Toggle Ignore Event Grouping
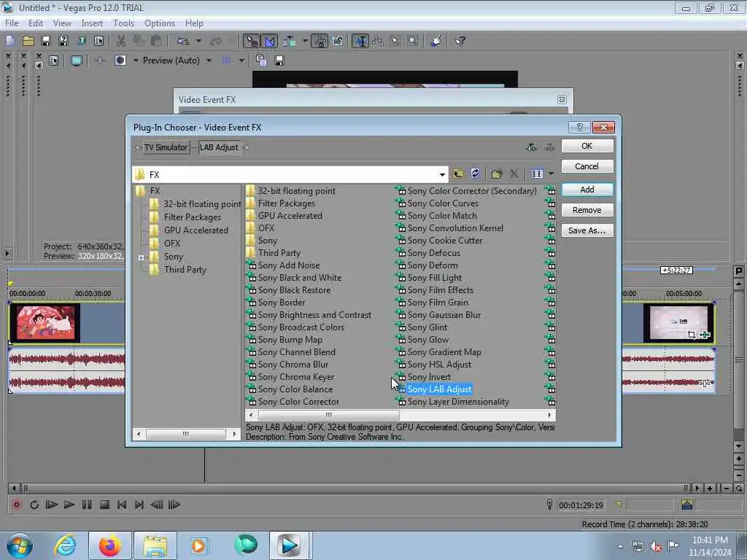This screenshot has width=747, height=560. click(x=338, y=41)
